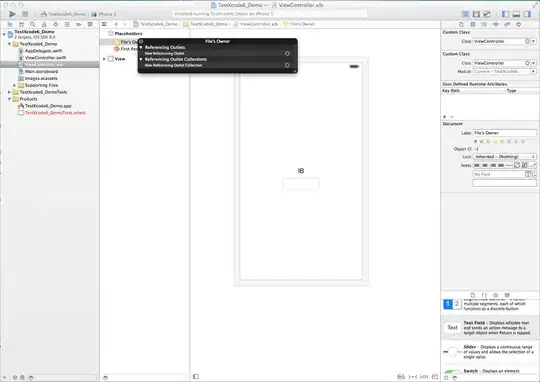Image resolution: width=540 pixels, height=382 pixels.
Task: Select the Slider object in the library
Action: (490, 352)
